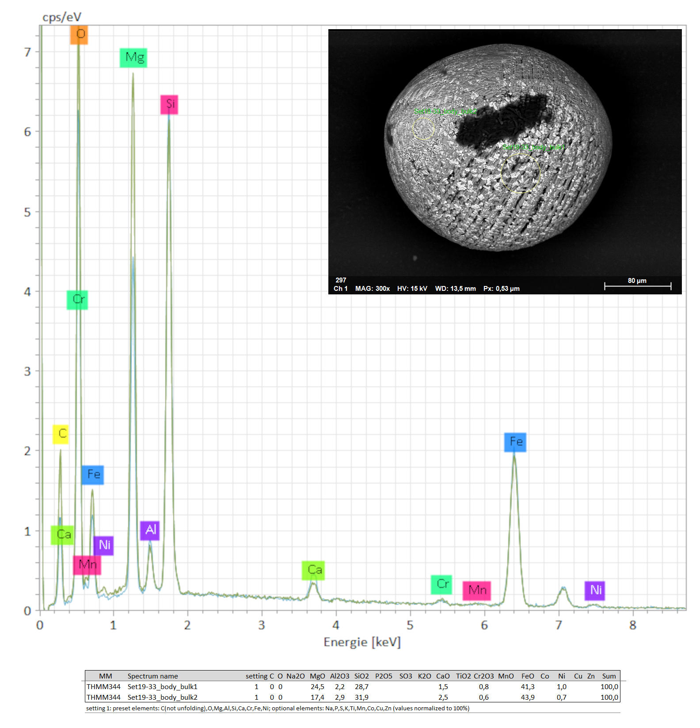Click the Ca label near 3.7 keV

point(313,570)
